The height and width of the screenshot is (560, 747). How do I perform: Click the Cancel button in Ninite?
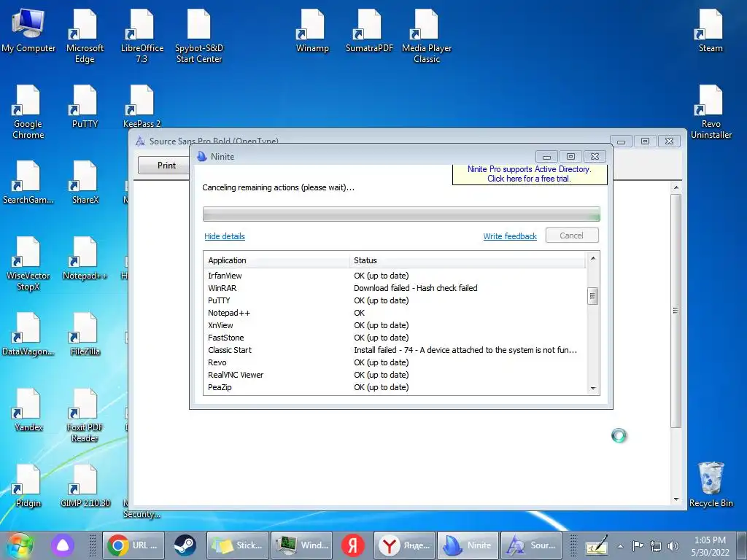572,236
